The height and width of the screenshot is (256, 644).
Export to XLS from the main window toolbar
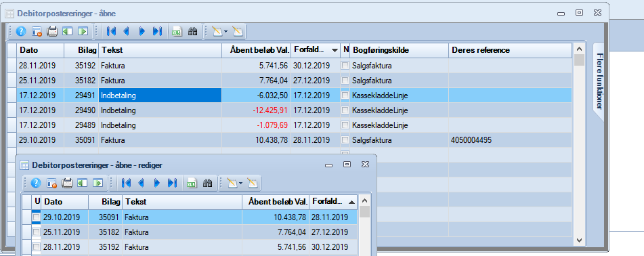[177, 31]
